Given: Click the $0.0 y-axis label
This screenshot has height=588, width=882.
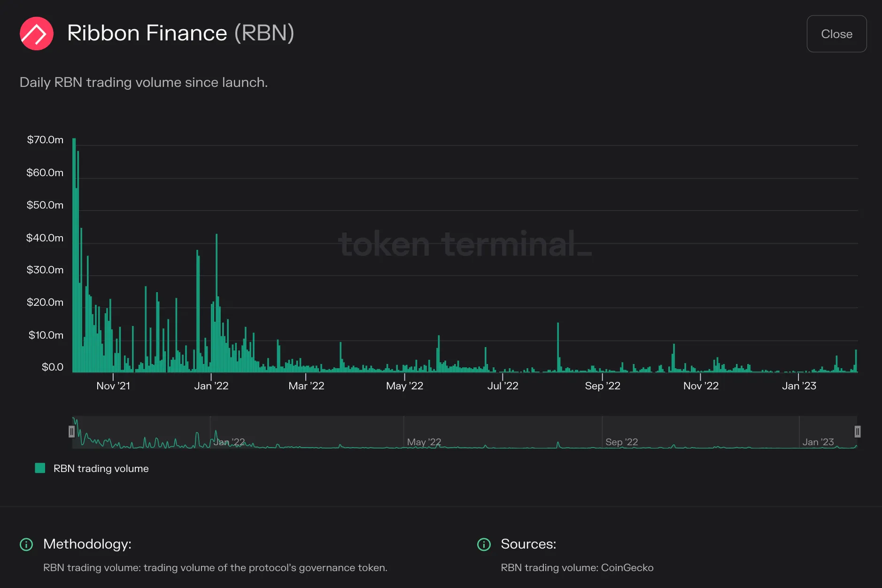Looking at the screenshot, I should [x=53, y=367].
